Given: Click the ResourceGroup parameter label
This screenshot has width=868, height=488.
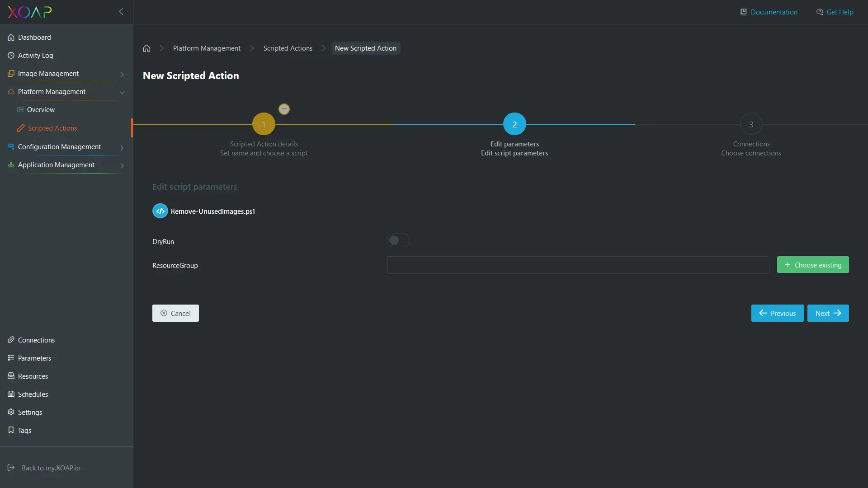Looking at the screenshot, I should [x=175, y=266].
